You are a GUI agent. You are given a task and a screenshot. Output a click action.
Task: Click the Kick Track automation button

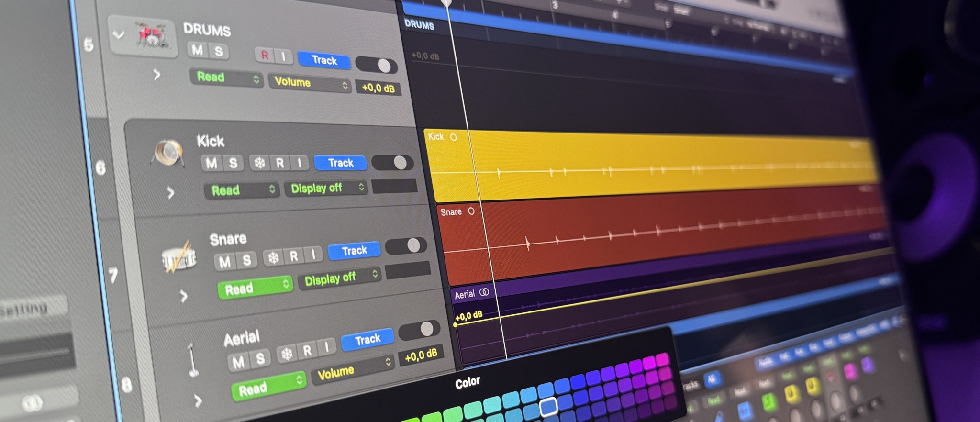coord(340,163)
